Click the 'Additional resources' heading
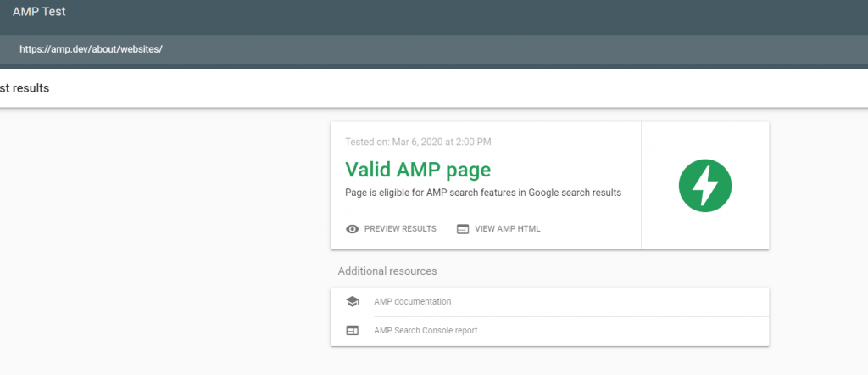Viewport: 868px width, 375px height. [387, 271]
